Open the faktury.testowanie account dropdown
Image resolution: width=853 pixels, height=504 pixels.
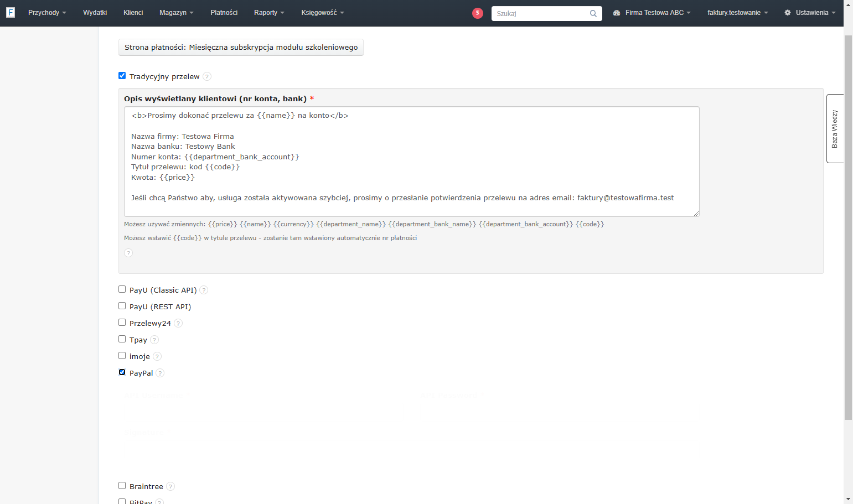(738, 13)
